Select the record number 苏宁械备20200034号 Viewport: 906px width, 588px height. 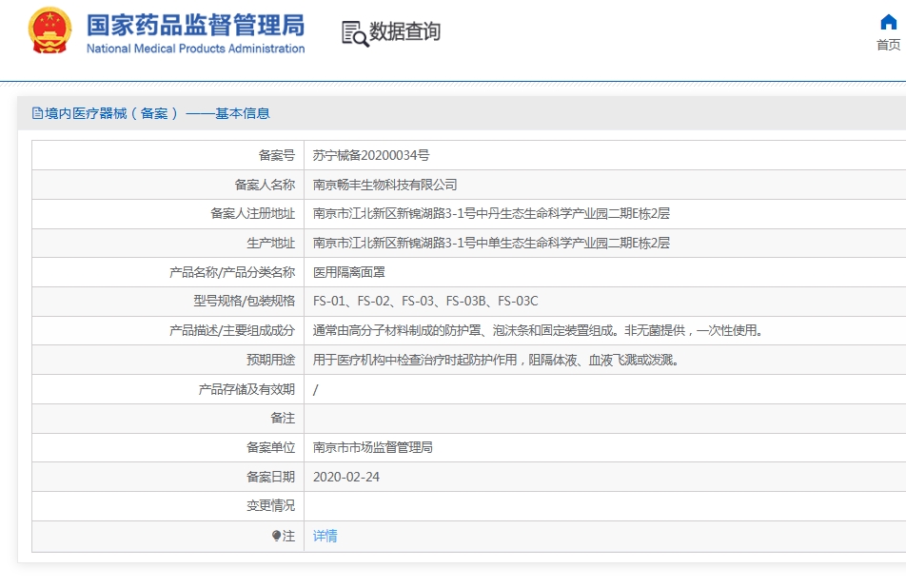(371, 155)
